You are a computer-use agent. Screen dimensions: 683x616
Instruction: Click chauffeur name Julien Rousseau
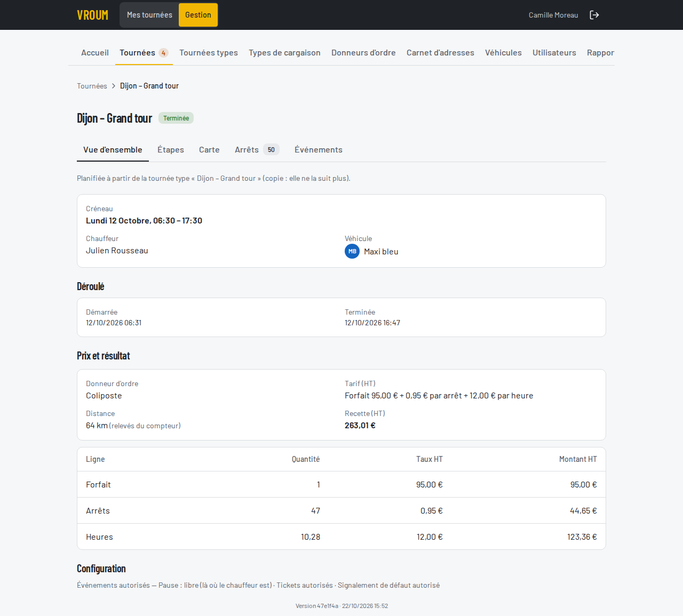(117, 251)
